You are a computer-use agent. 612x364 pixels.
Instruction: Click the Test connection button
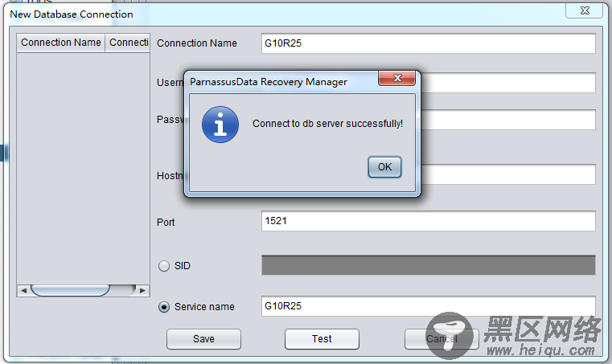coord(322,339)
